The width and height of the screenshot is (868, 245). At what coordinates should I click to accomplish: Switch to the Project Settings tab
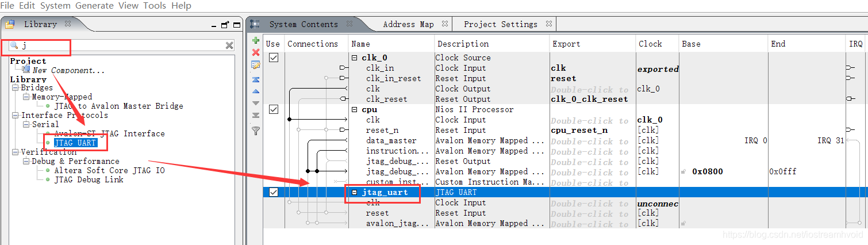pyautogui.click(x=501, y=24)
